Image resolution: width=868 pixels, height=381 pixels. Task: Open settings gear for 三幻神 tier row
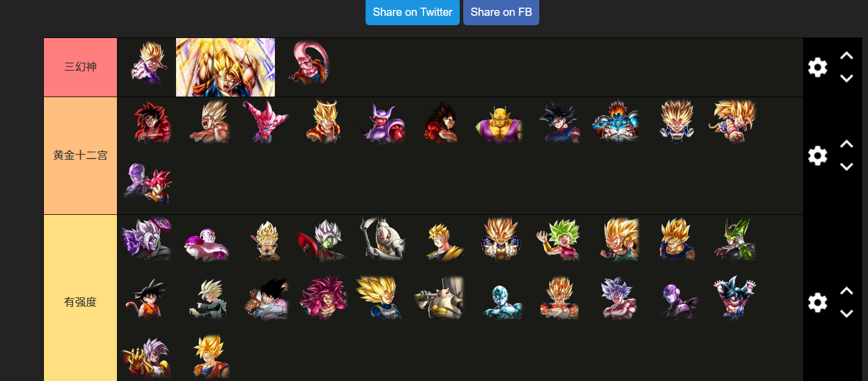817,67
